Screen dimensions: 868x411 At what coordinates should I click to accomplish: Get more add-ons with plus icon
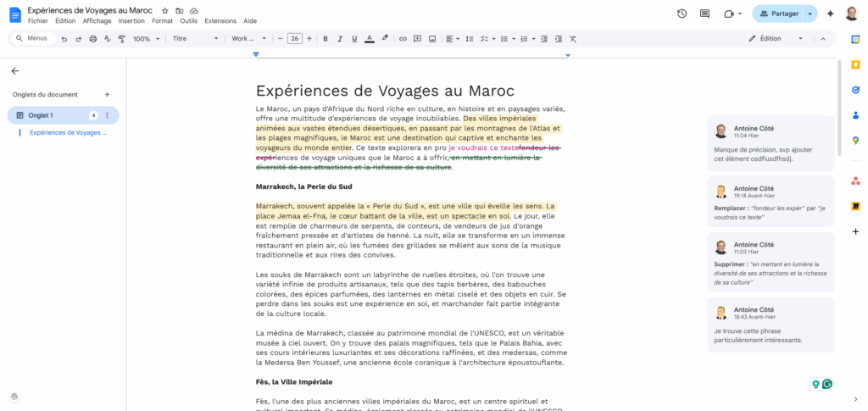(x=855, y=231)
